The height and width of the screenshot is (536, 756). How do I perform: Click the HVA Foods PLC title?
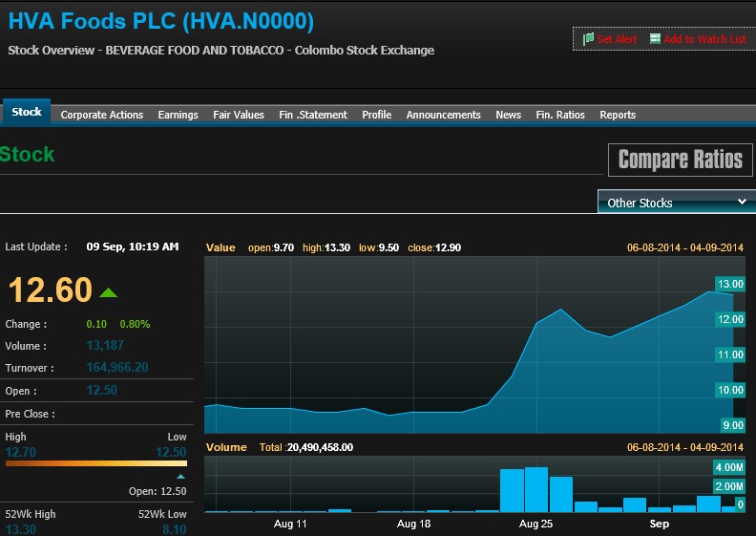(x=161, y=21)
